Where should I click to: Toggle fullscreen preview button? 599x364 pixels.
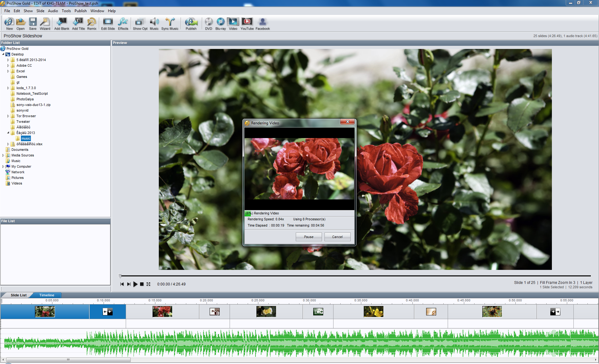149,284
